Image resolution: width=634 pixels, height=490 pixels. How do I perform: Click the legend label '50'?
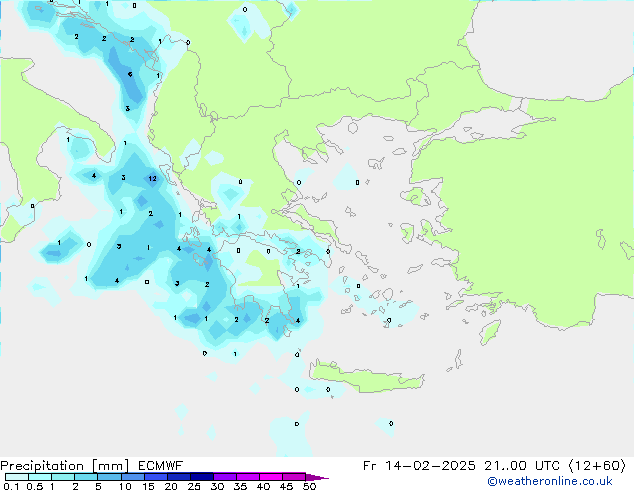coord(309,486)
